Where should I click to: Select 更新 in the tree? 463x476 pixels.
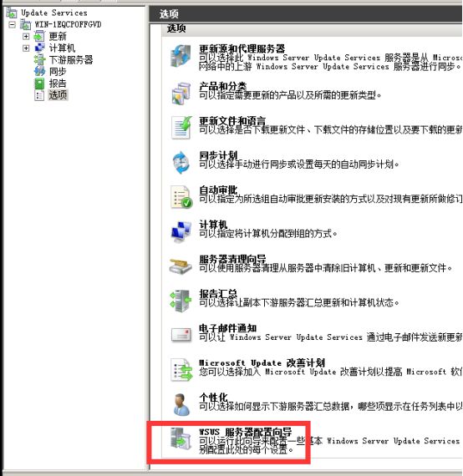tap(58, 37)
